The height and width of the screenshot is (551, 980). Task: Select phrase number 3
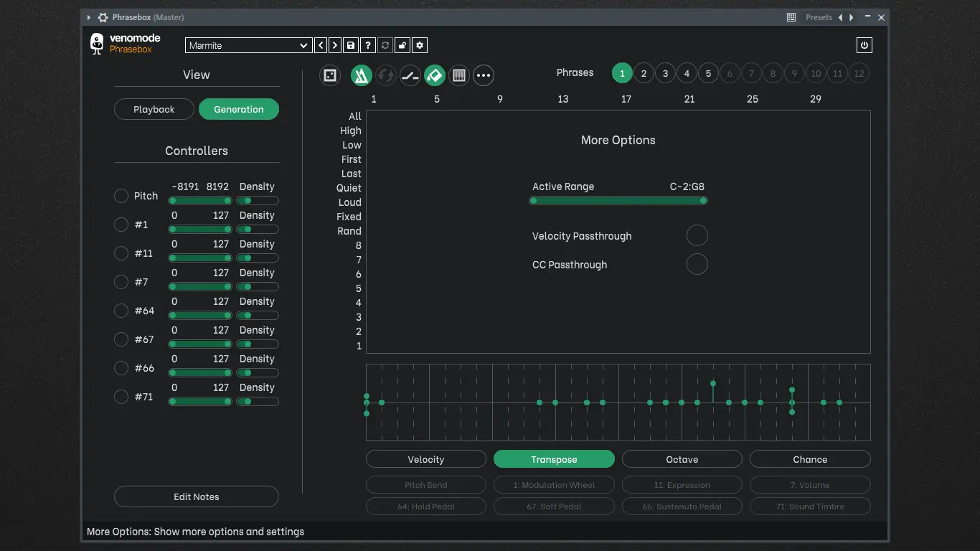(x=665, y=73)
